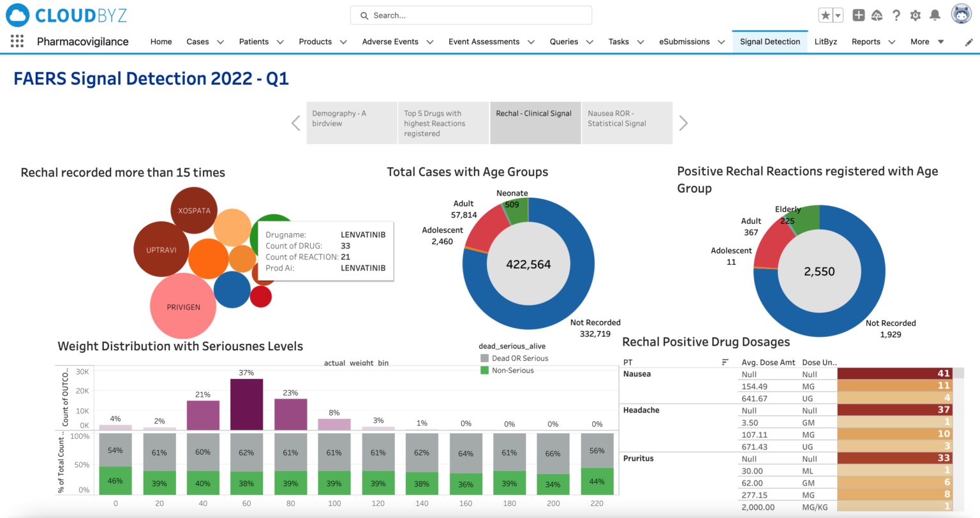Open the notifications bell
This screenshot has height=518, width=980.
(x=935, y=15)
